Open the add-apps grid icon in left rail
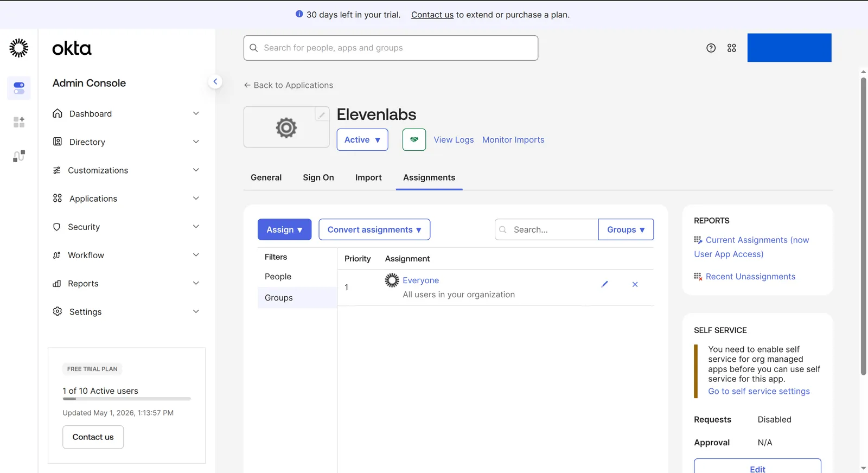 click(x=19, y=122)
